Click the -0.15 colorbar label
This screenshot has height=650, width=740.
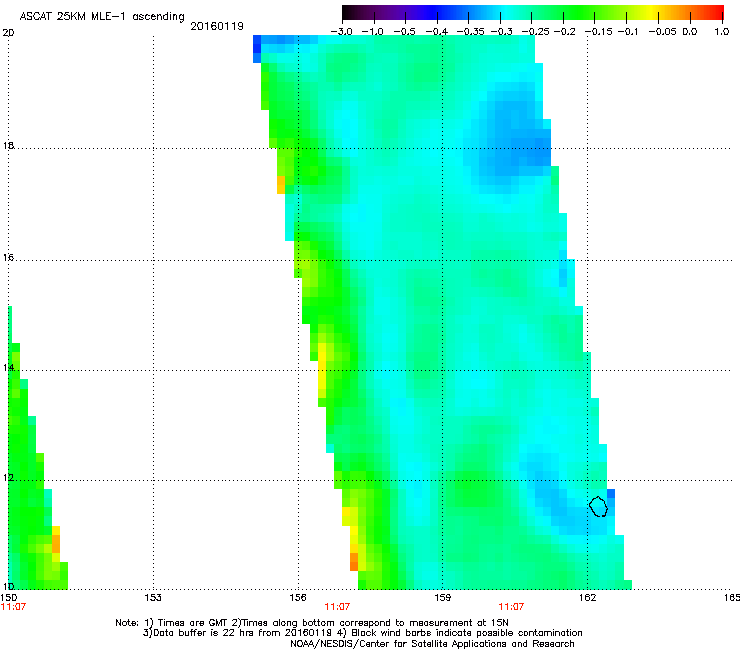[598, 32]
